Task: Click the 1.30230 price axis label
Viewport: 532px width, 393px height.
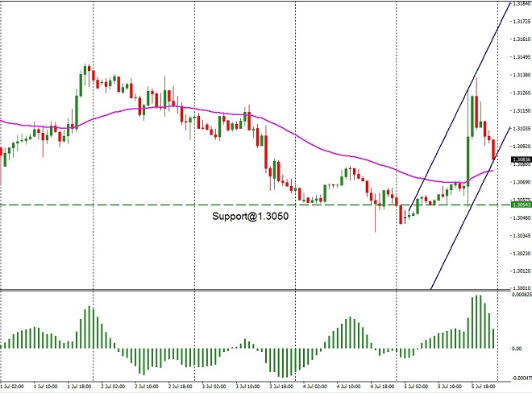Action: click(x=522, y=254)
